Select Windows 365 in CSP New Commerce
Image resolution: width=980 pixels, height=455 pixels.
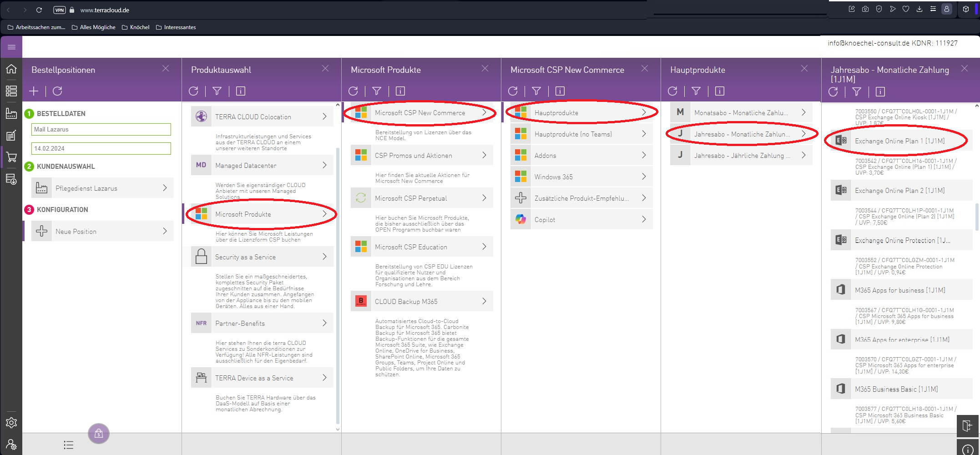581,177
